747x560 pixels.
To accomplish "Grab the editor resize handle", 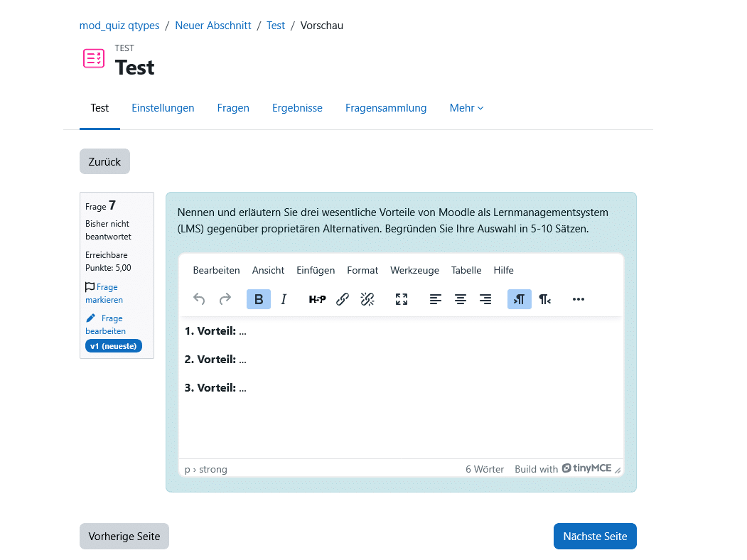I will pyautogui.click(x=618, y=470).
